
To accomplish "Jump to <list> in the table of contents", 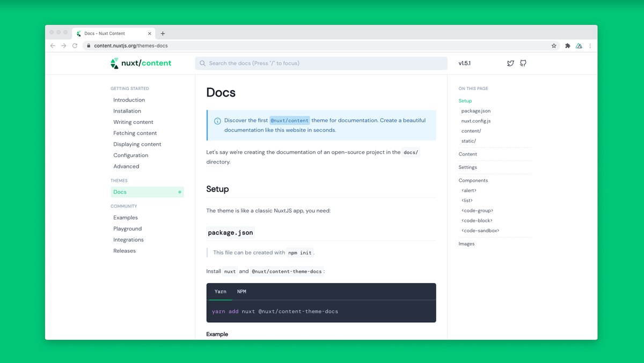I will 467,201.
